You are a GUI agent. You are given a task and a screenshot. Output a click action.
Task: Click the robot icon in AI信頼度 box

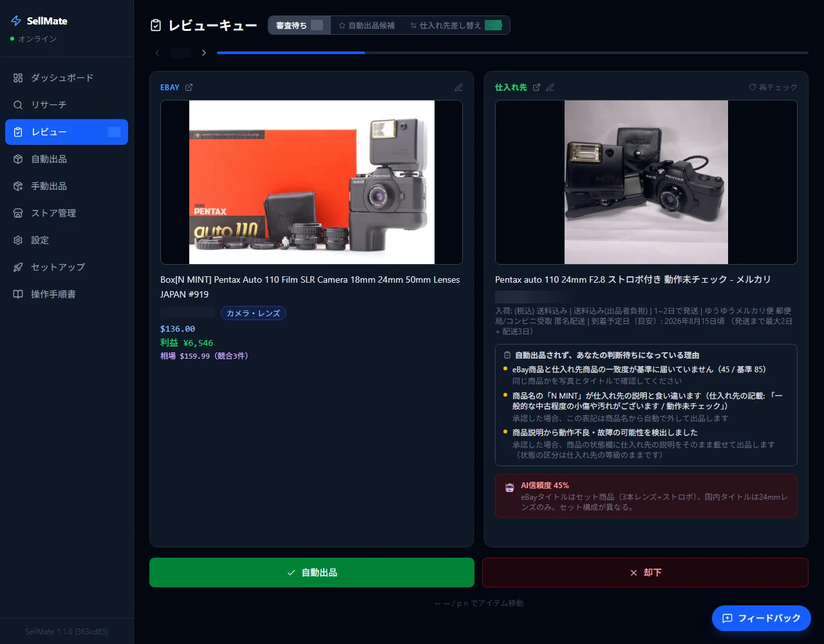click(510, 488)
